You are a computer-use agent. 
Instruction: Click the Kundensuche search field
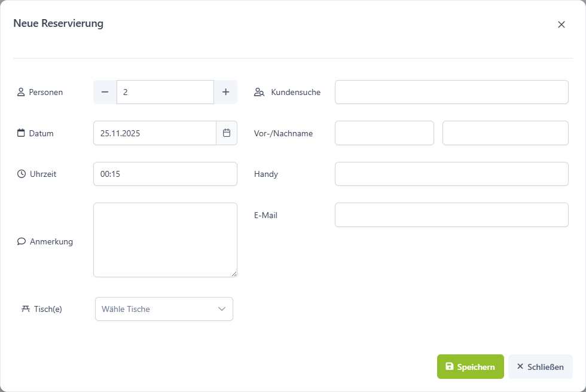451,92
